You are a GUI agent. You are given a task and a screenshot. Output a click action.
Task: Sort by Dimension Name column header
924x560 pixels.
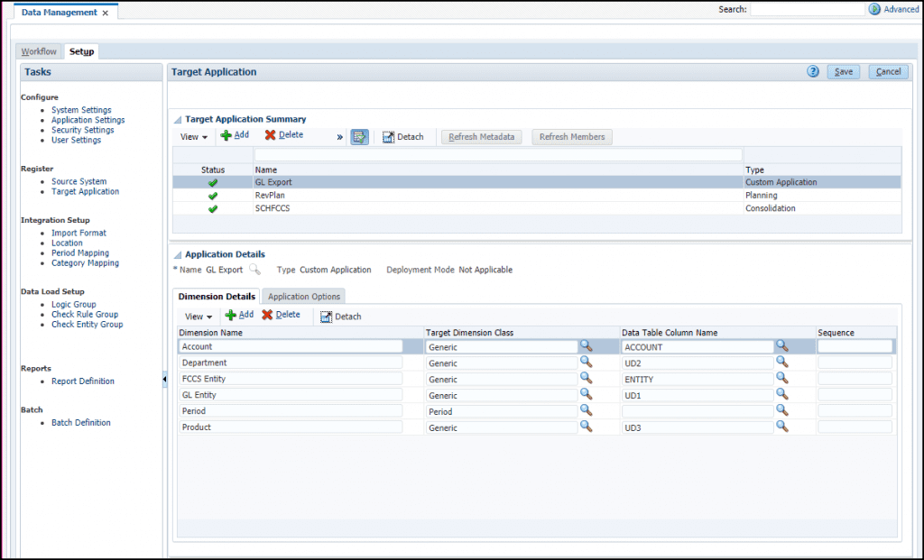coord(211,333)
